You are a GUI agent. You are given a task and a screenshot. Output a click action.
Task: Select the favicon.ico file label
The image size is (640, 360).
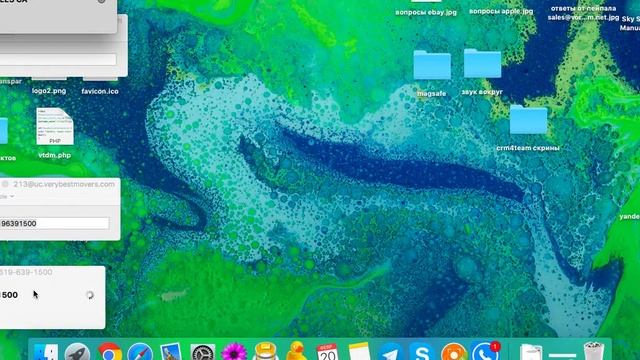tap(100, 91)
